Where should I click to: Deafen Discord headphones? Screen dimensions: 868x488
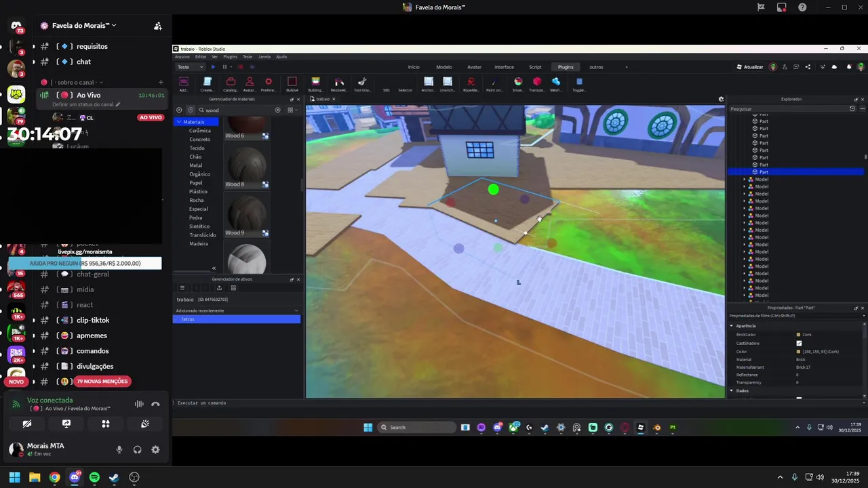tap(138, 449)
